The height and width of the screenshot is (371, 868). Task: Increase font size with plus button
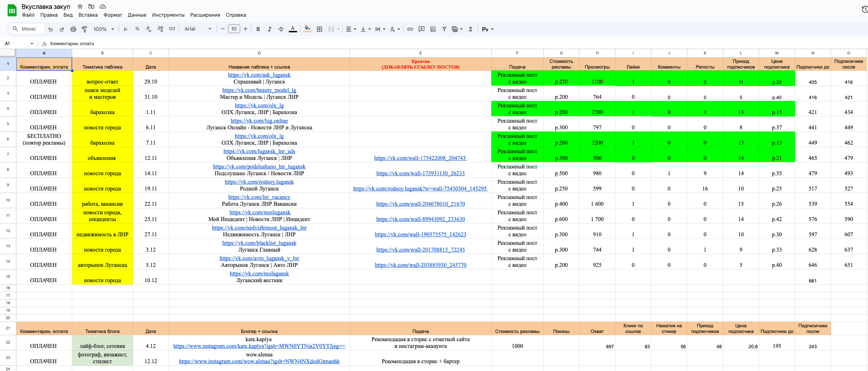245,29
